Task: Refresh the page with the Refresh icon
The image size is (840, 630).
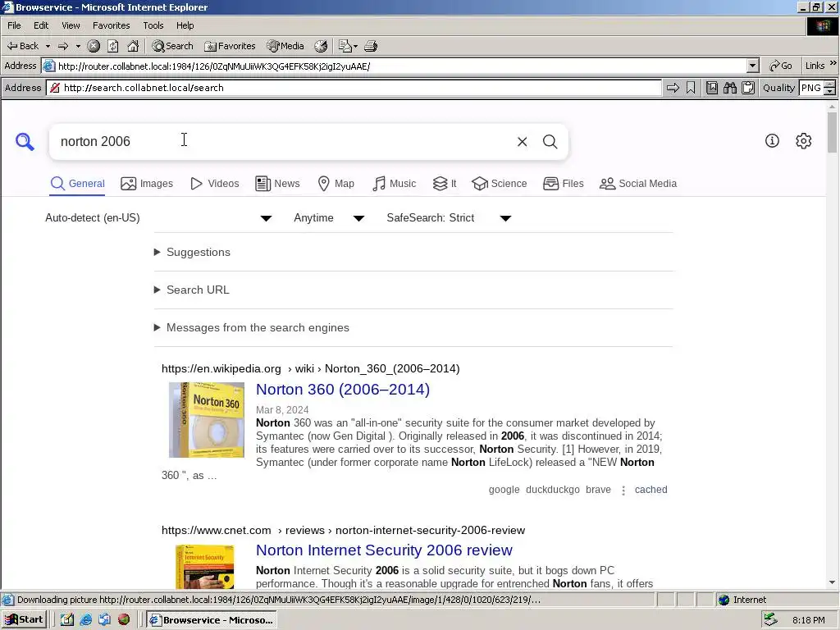Action: coord(113,46)
